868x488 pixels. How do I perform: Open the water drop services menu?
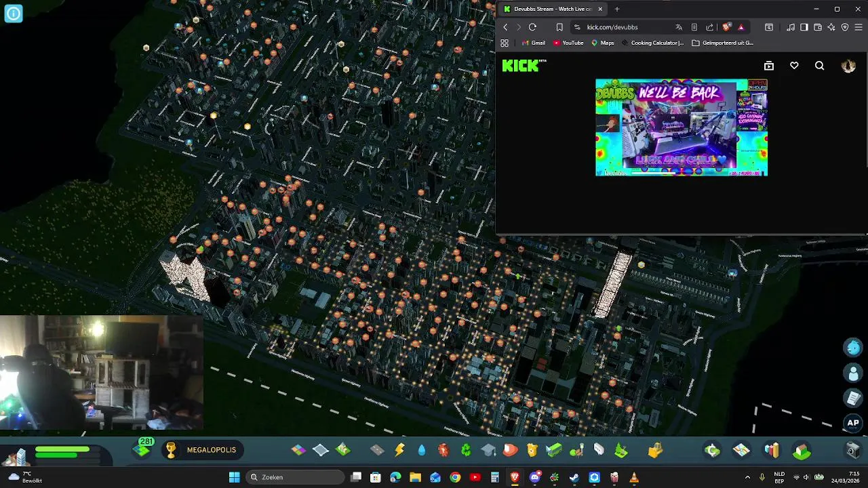[x=422, y=450]
